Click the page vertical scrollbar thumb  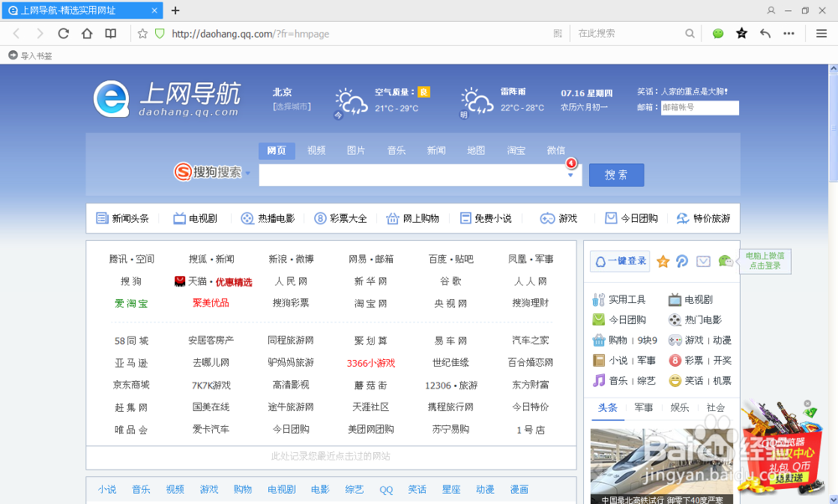(833, 128)
